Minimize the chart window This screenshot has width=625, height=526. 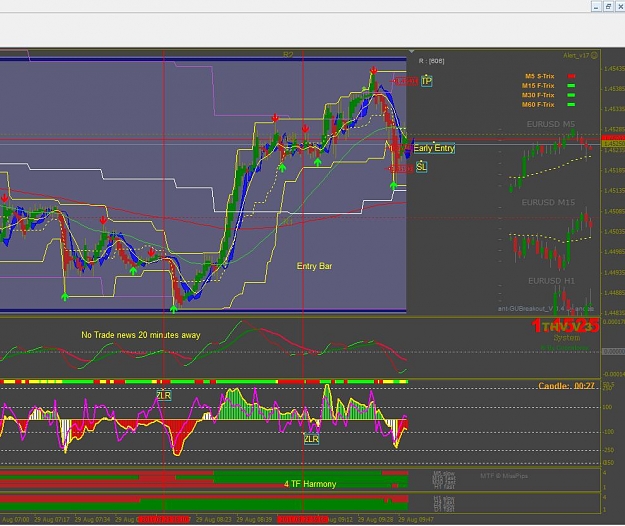(x=596, y=6)
